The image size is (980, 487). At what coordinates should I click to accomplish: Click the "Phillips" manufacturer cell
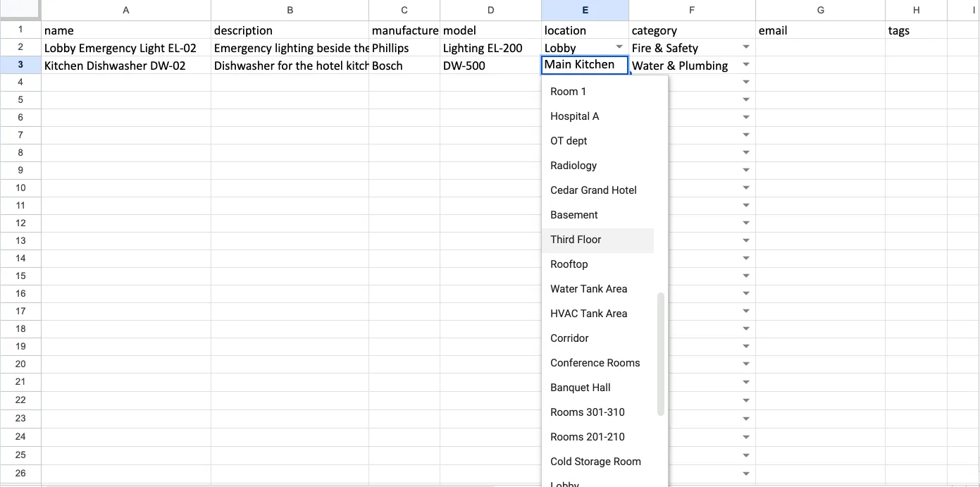tap(404, 48)
